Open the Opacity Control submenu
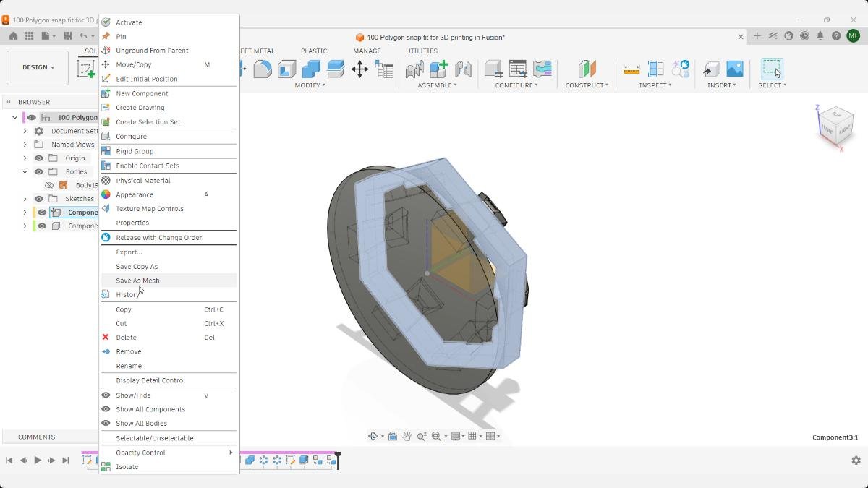This screenshot has width=868, height=488. [169, 453]
